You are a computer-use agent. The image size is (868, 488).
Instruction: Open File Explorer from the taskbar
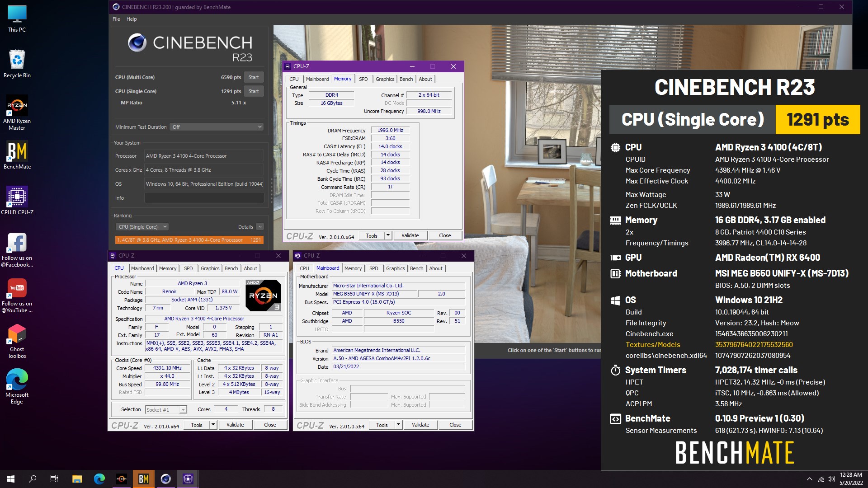pos(77,479)
